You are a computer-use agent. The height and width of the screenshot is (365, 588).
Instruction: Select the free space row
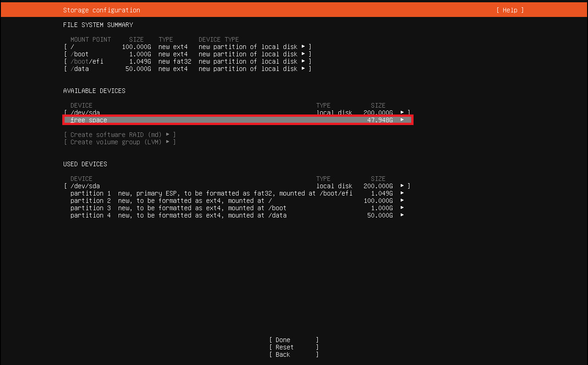[237, 120]
